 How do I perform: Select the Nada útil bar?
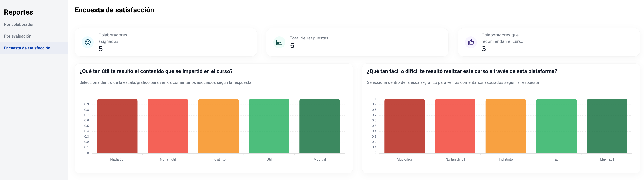(117, 126)
